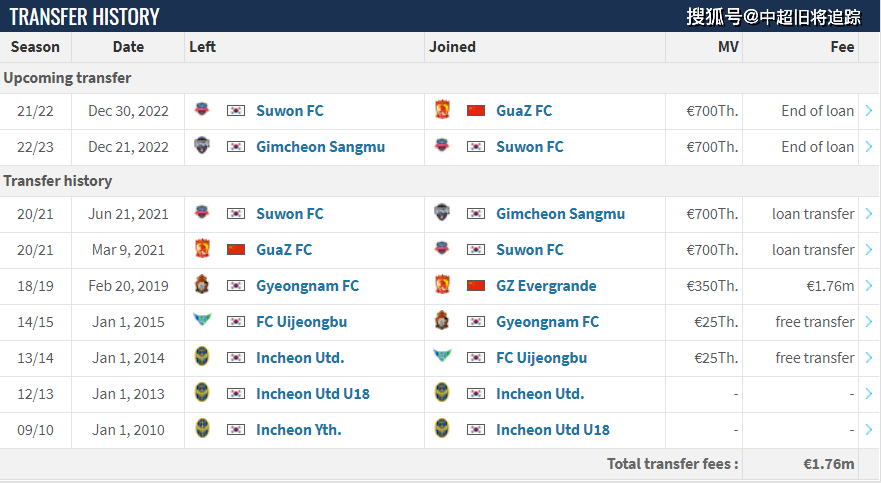Click the GuaZ FC crest in upcoming transfer row

442,109
